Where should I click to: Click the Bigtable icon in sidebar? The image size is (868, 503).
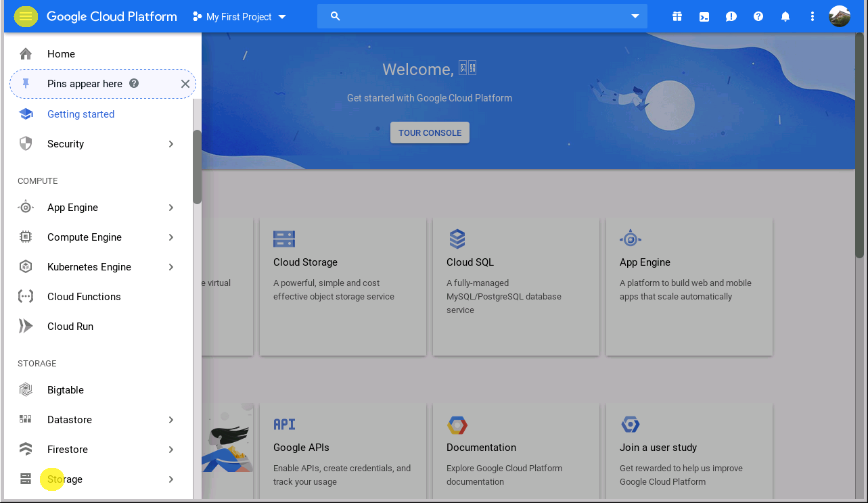pos(24,389)
